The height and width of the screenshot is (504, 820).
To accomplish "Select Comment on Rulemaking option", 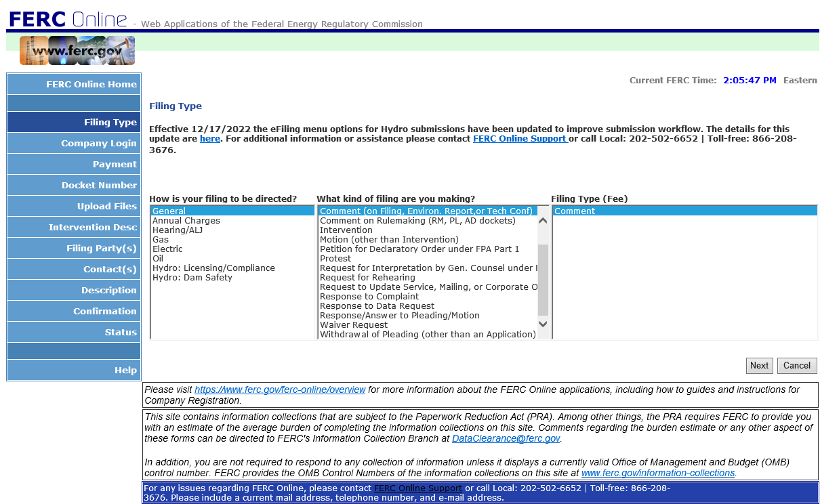I will [428, 221].
